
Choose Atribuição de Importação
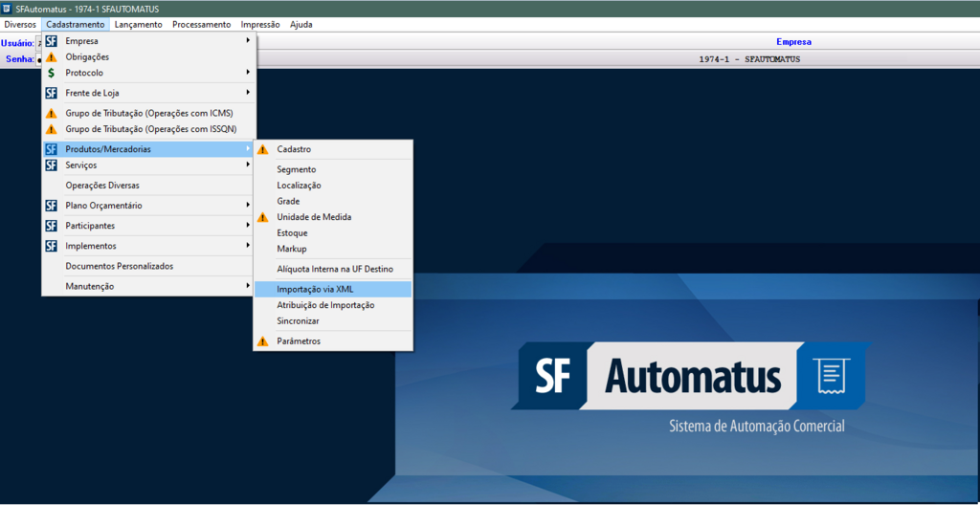coord(325,305)
